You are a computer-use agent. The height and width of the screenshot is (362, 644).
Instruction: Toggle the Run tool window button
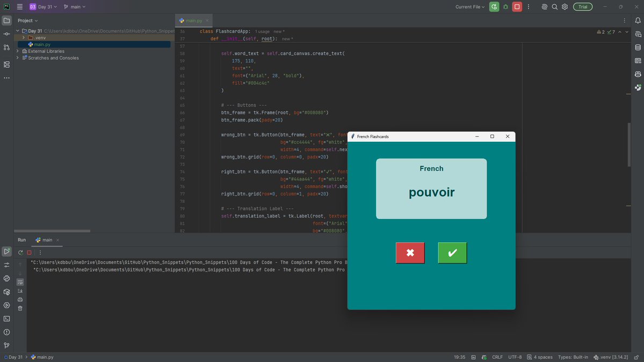click(6, 251)
